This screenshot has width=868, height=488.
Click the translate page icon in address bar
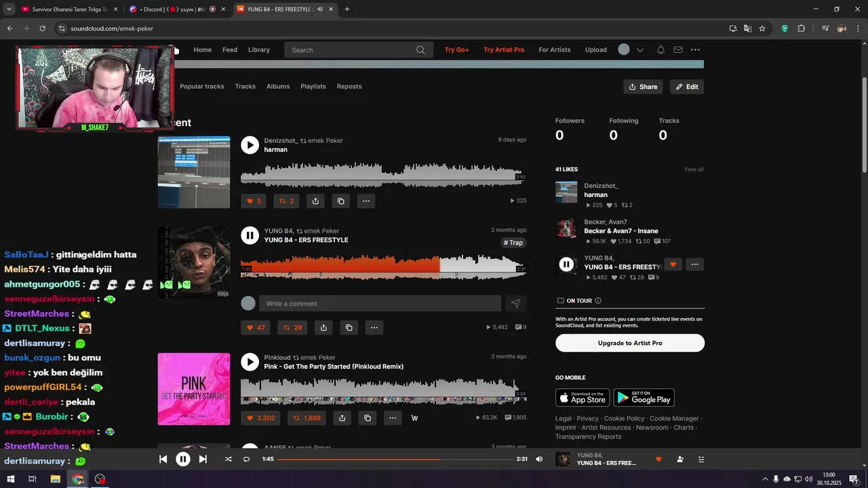[x=747, y=28]
